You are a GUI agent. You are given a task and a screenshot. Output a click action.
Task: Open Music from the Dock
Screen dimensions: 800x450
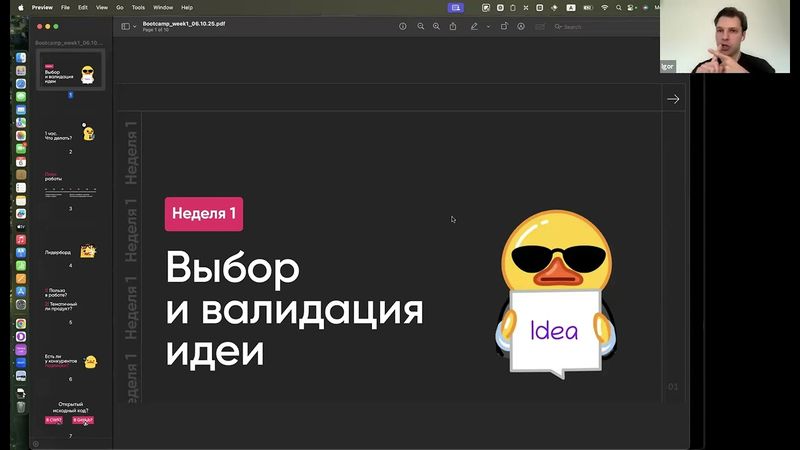pyautogui.click(x=21, y=240)
